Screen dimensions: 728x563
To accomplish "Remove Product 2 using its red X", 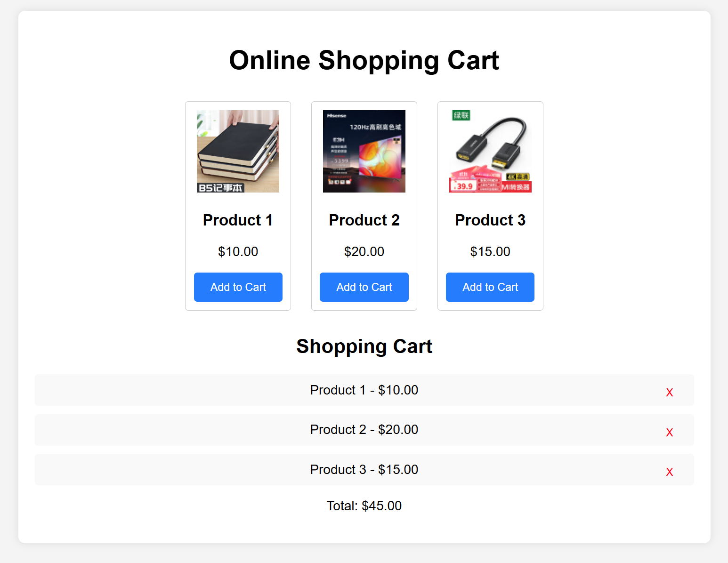I will click(669, 432).
